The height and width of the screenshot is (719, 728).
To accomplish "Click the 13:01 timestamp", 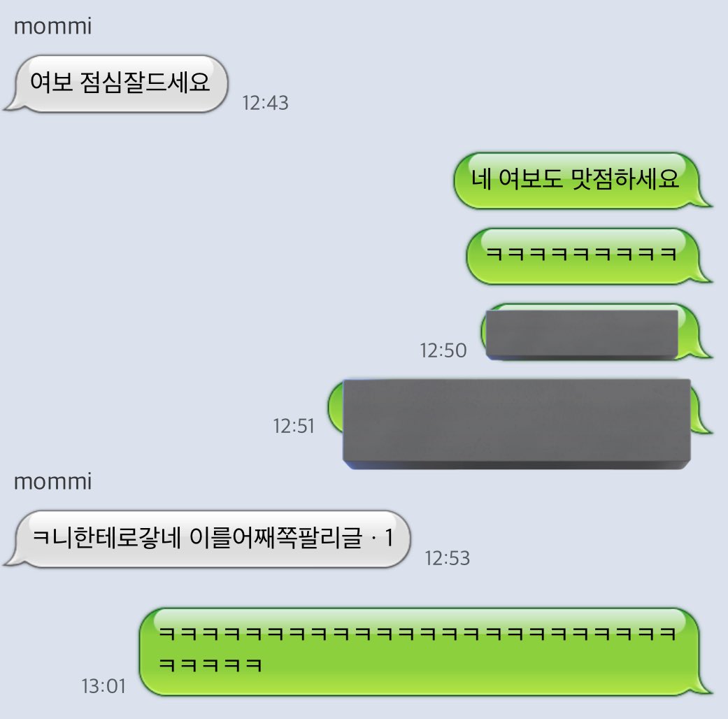I will 104,686.
